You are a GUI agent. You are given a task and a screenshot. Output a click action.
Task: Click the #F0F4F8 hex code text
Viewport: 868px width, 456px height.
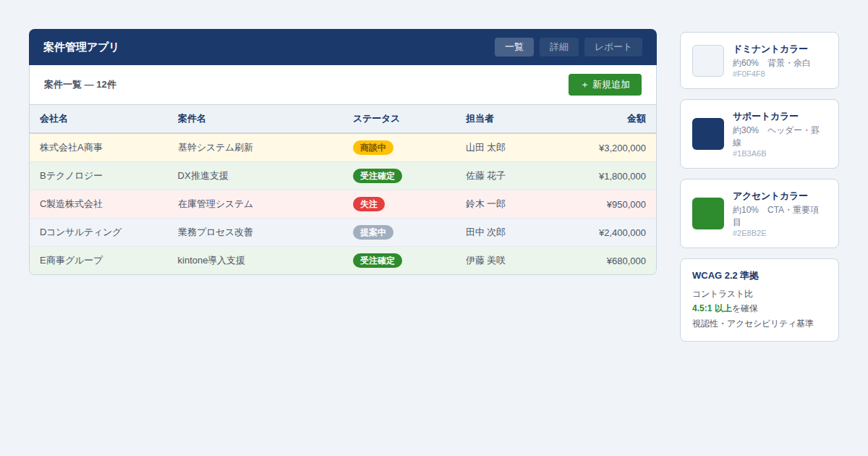(x=749, y=74)
